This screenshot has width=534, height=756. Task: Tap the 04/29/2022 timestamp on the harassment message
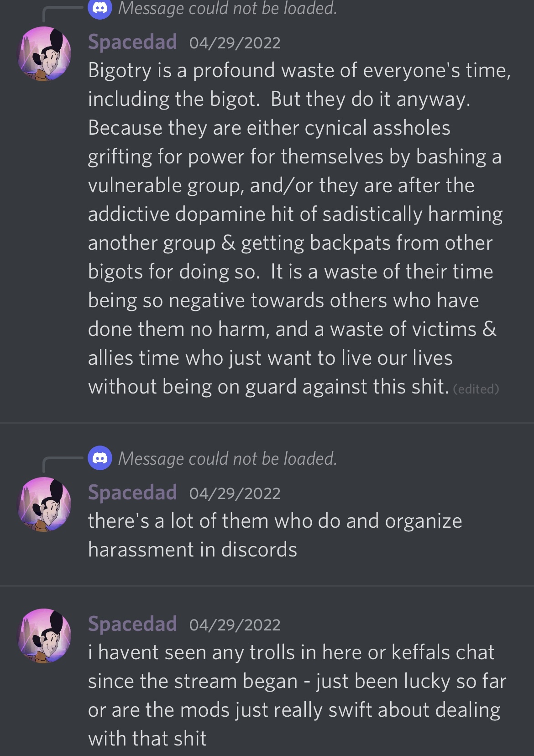point(235,493)
